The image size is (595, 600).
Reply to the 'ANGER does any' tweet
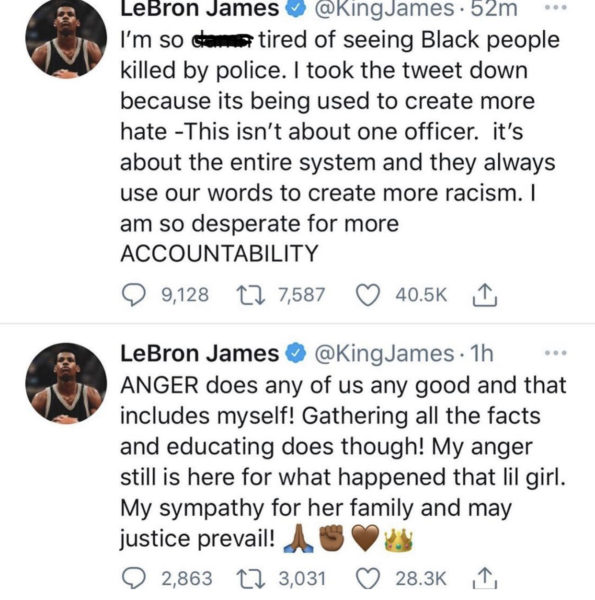[133, 578]
